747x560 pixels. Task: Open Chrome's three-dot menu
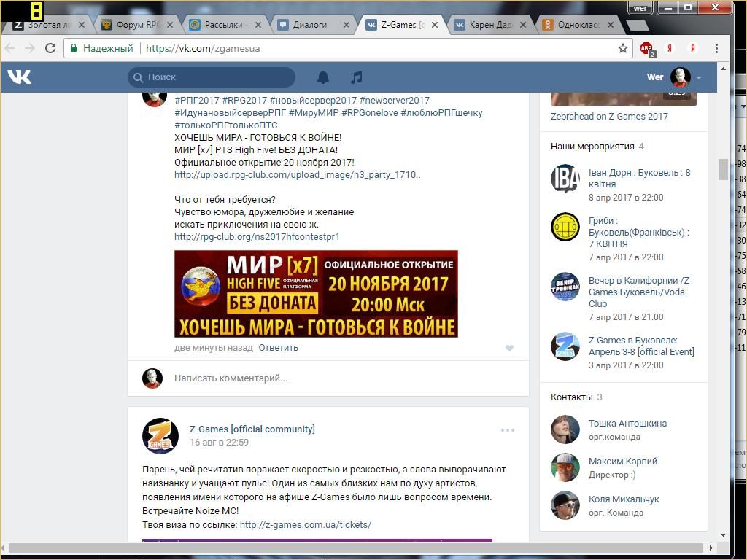(x=716, y=48)
